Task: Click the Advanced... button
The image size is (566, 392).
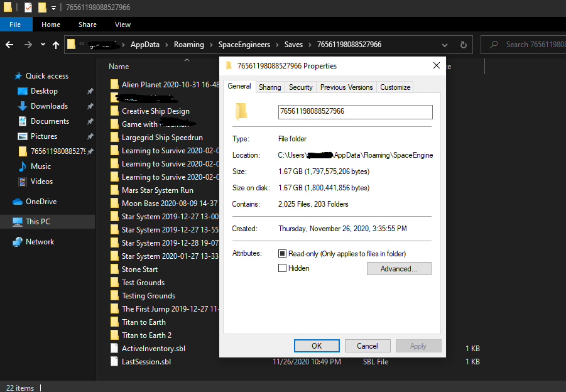Action: click(x=399, y=269)
